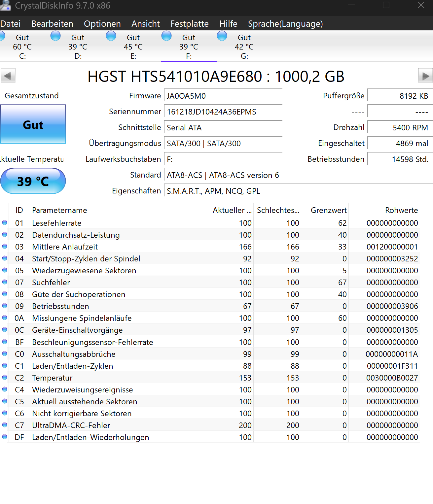Viewport: 433px width, 504px height.
Task: Open the Sprache(Language) menu
Action: pyautogui.click(x=285, y=24)
